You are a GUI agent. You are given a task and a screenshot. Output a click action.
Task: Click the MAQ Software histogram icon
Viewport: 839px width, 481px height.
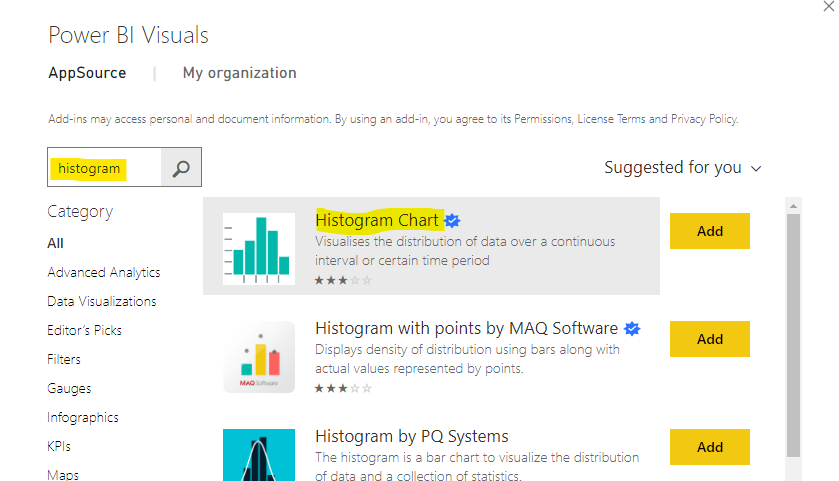[258, 357]
